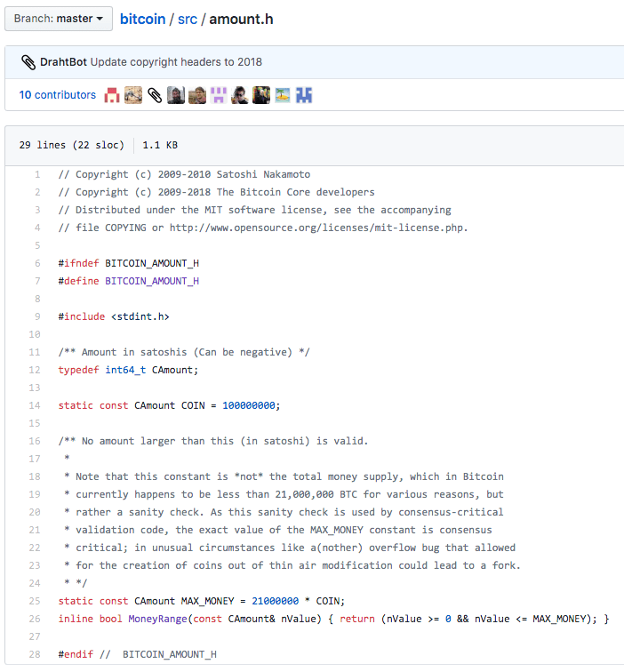The height and width of the screenshot is (672, 624).
Task: Open DrahtBot author profile link
Action: coord(63,62)
